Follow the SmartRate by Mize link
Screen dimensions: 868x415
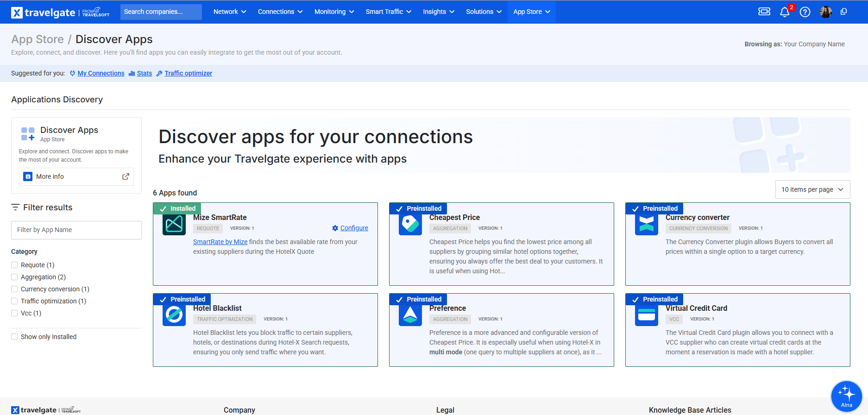point(220,242)
